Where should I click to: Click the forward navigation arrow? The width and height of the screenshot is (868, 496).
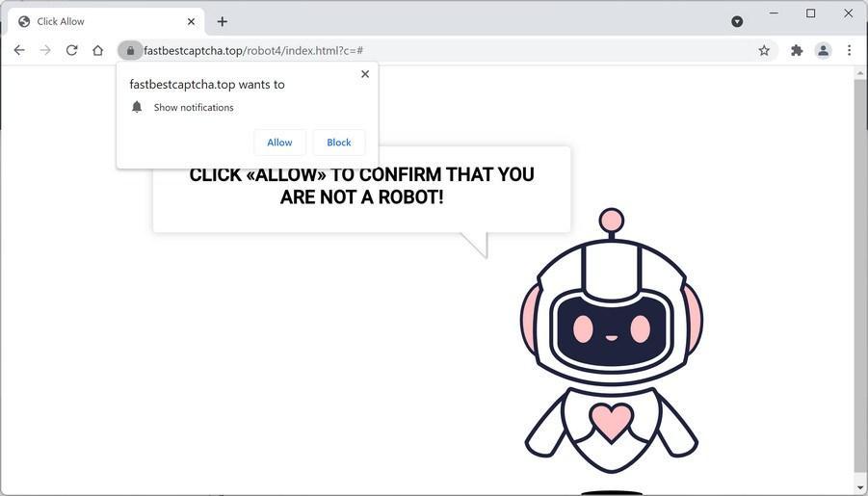(x=45, y=50)
